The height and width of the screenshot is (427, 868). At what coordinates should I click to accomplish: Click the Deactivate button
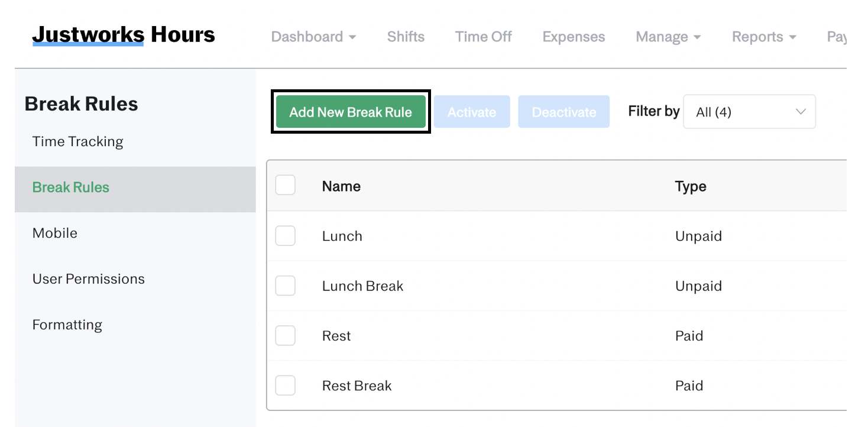pyautogui.click(x=563, y=111)
